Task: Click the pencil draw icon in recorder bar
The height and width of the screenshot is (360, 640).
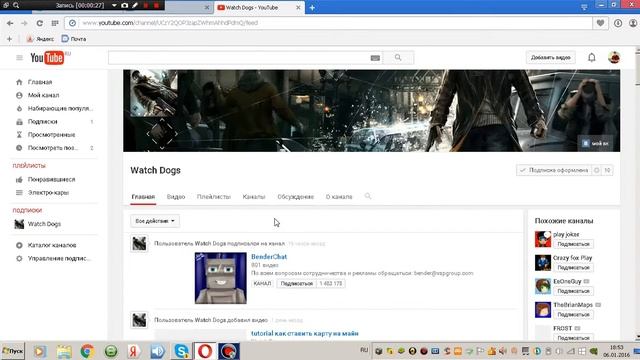Action: click(135, 5)
